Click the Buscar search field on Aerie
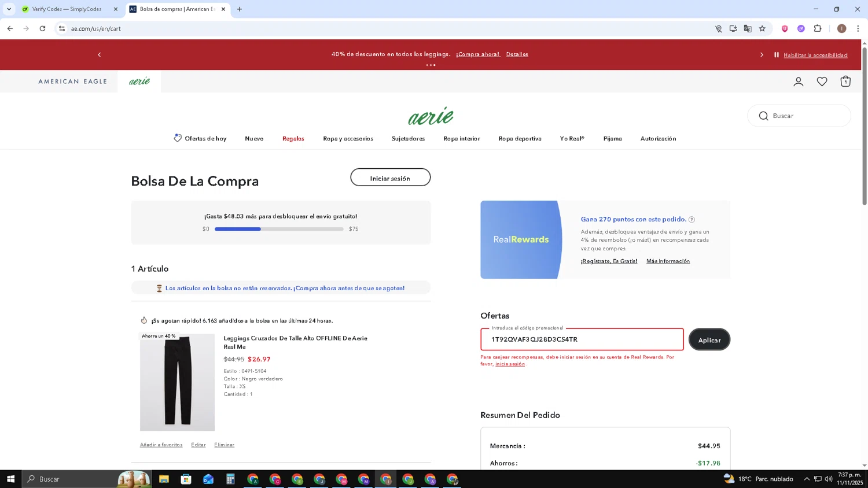This screenshot has height=488, width=868. point(799,116)
